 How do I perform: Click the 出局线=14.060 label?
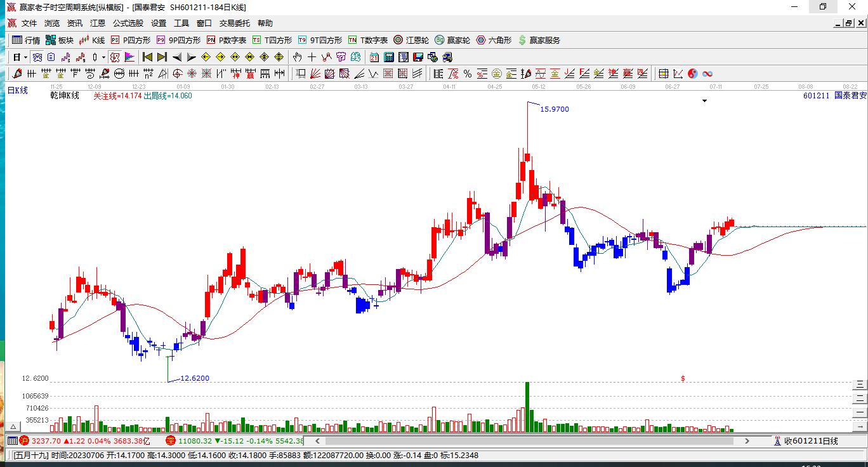tap(168, 96)
